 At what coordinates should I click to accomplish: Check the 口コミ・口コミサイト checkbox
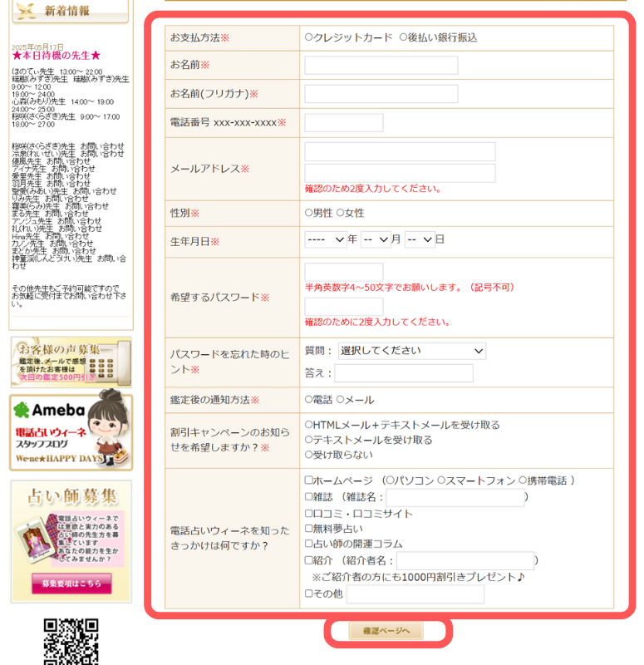click(x=308, y=514)
